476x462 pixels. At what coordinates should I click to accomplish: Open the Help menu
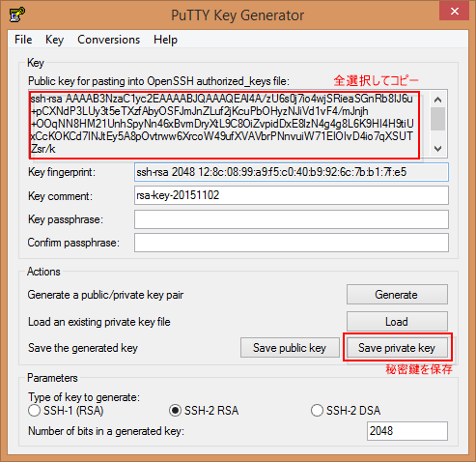[165, 40]
